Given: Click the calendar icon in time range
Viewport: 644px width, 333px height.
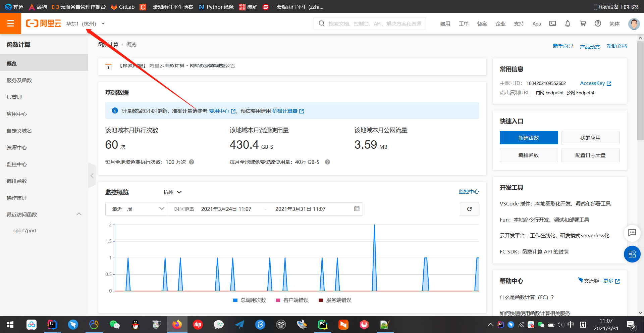Looking at the screenshot, I should click(357, 209).
